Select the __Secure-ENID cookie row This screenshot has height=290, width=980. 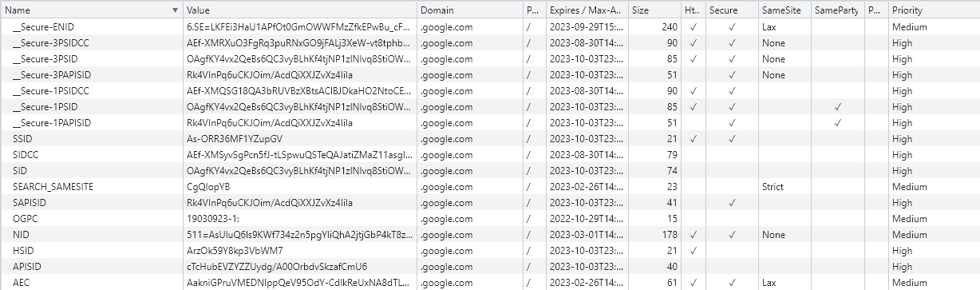[x=490, y=26]
